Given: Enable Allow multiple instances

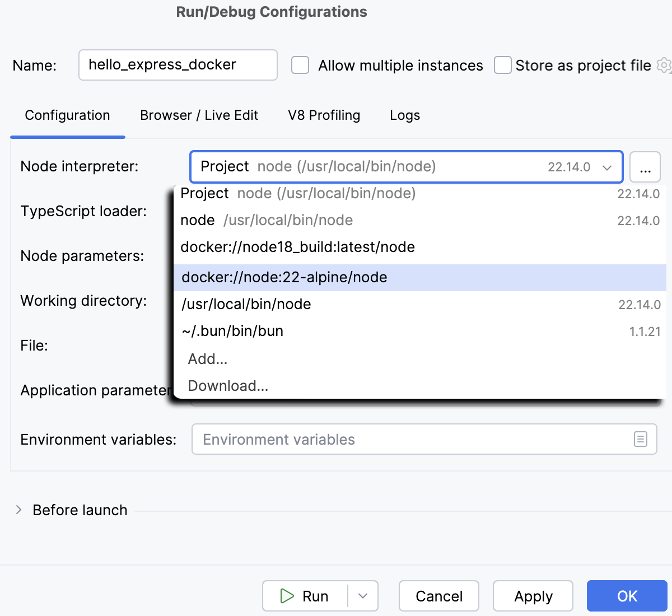Looking at the screenshot, I should pos(300,65).
